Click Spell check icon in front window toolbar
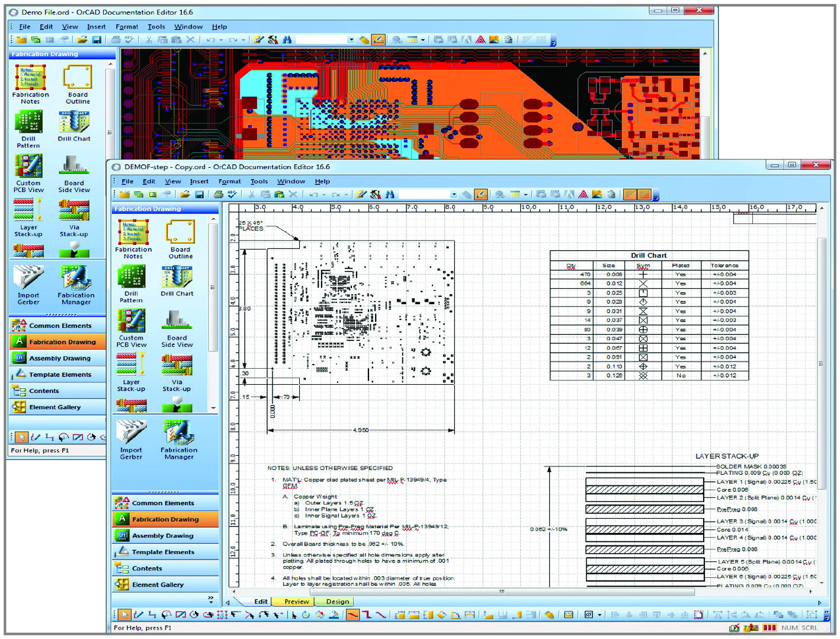 [232, 194]
